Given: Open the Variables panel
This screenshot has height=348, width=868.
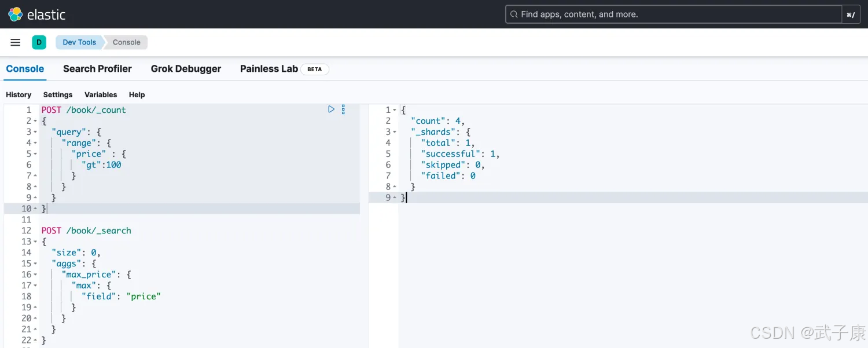Looking at the screenshot, I should click(101, 94).
